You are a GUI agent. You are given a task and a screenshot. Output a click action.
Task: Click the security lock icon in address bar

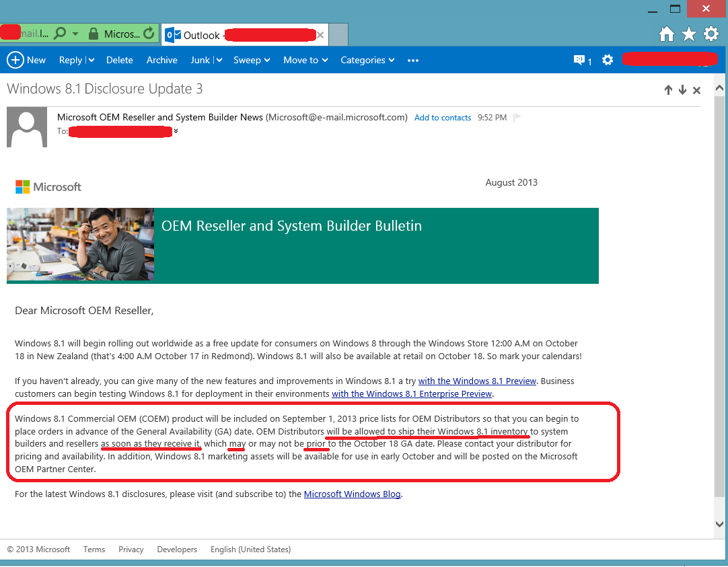(94, 34)
